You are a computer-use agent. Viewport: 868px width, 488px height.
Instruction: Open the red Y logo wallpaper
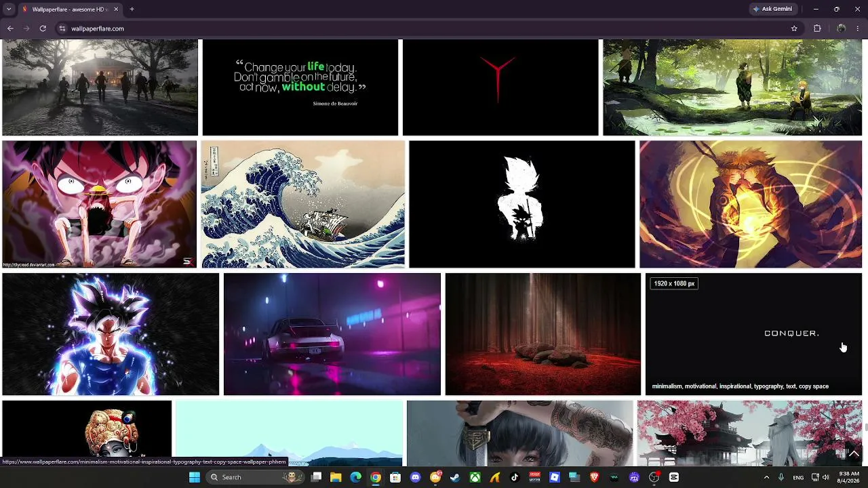[x=500, y=87]
